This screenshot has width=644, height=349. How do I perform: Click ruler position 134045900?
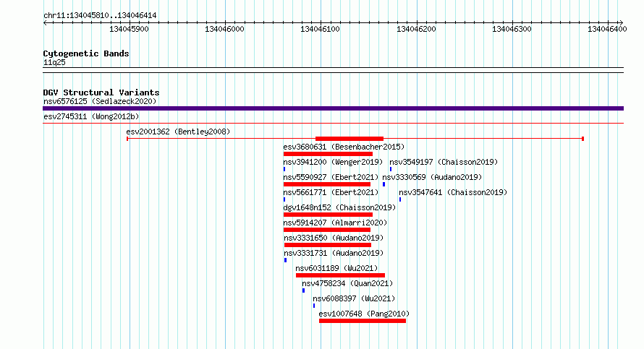pos(129,29)
